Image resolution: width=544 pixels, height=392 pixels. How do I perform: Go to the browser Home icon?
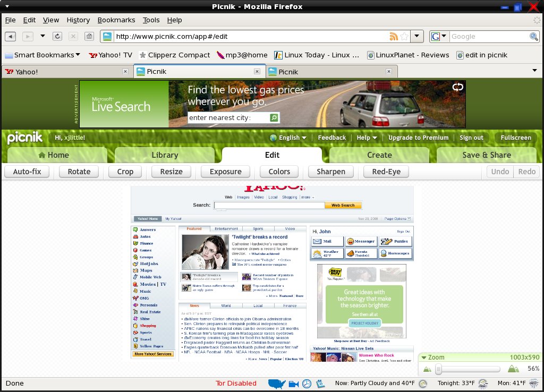89,36
